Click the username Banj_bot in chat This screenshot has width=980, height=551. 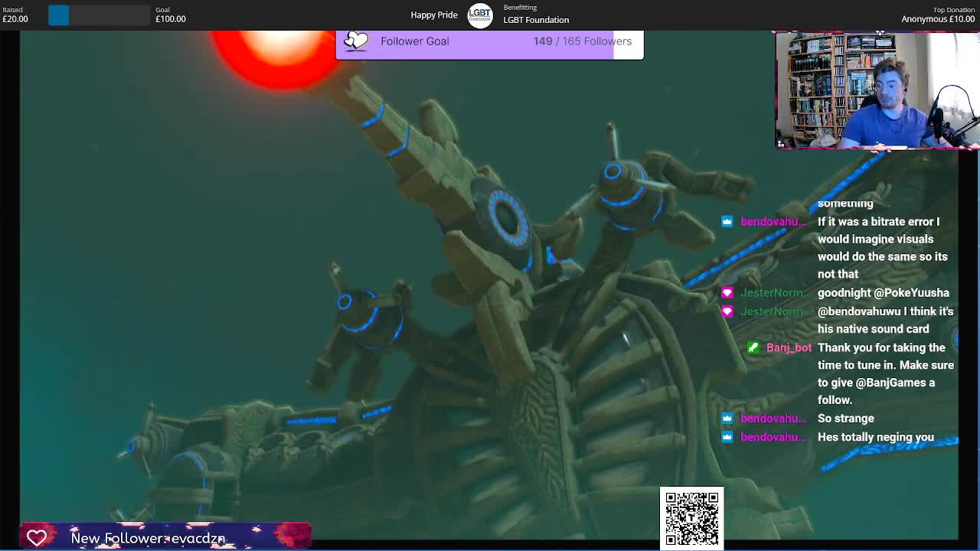click(x=789, y=347)
